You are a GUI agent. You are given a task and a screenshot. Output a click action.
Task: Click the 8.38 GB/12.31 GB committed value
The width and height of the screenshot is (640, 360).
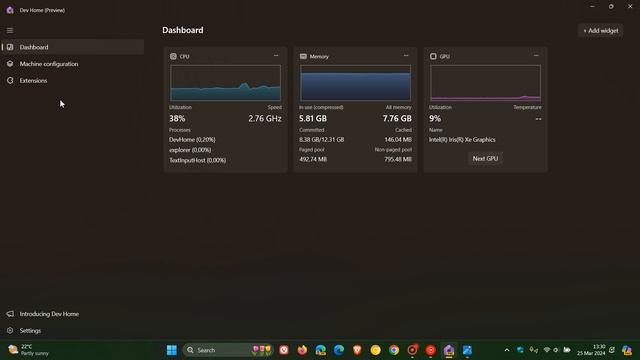[x=322, y=140]
